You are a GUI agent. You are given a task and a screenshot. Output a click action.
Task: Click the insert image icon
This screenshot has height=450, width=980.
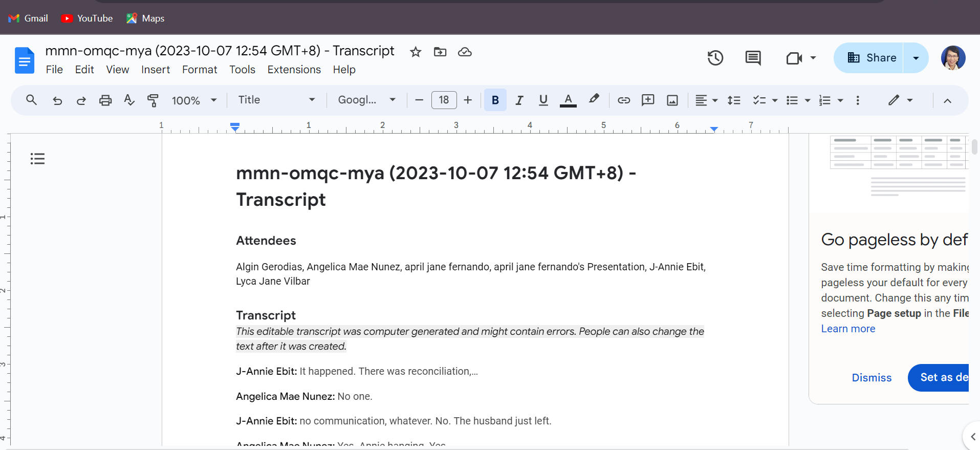click(x=672, y=100)
